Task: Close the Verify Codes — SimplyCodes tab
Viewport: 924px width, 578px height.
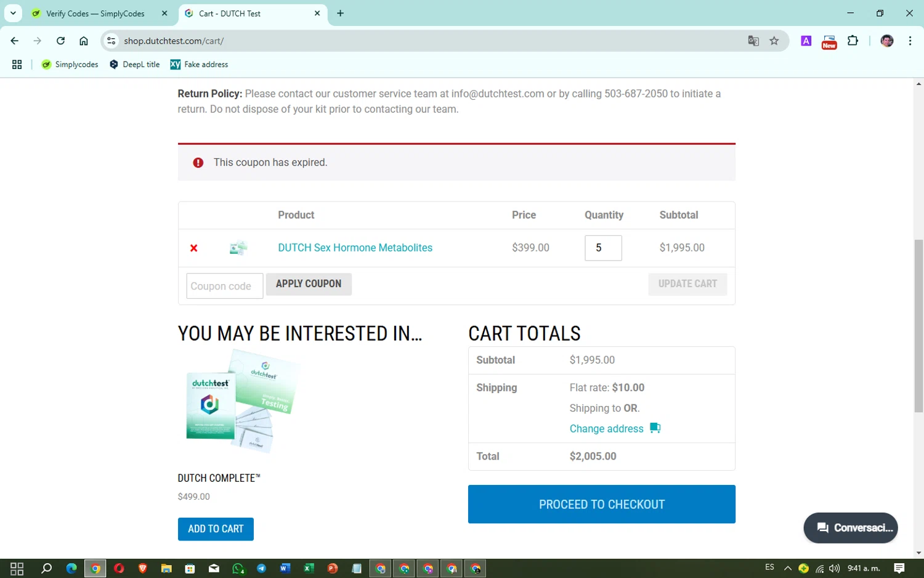Action: coord(164,13)
